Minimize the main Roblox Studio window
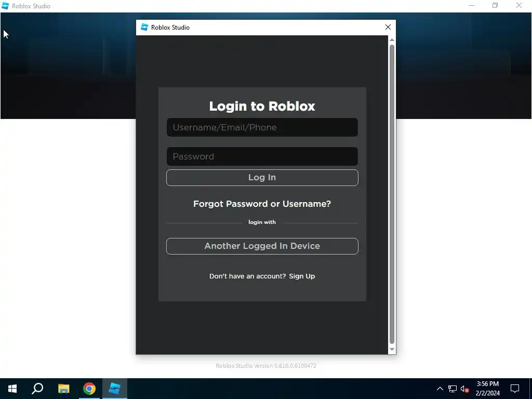Image resolution: width=532 pixels, height=399 pixels. point(472,5)
